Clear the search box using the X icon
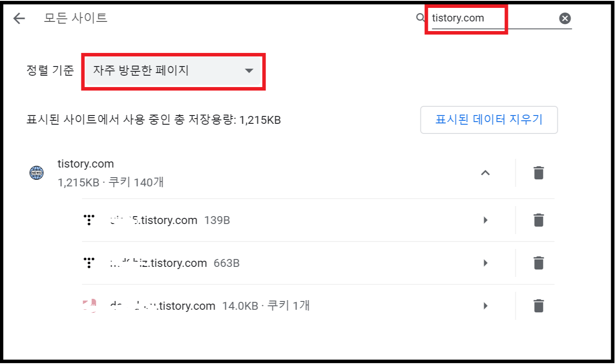Viewport: 616px width, 364px height. coord(564,18)
